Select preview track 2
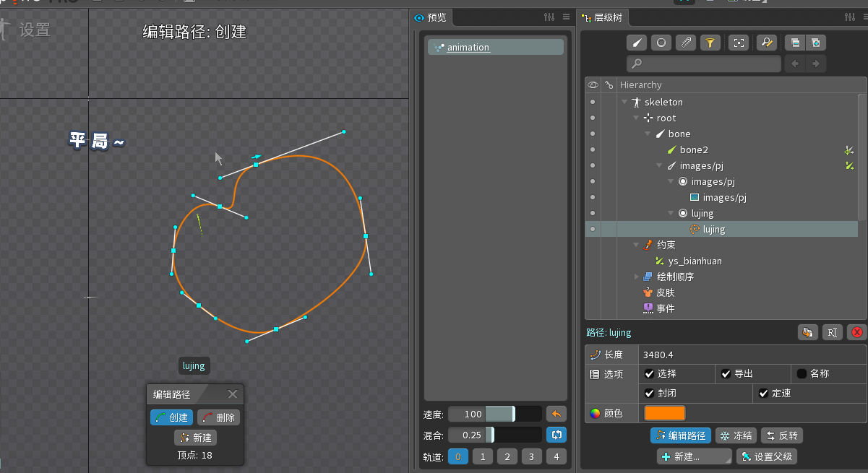 (507, 456)
